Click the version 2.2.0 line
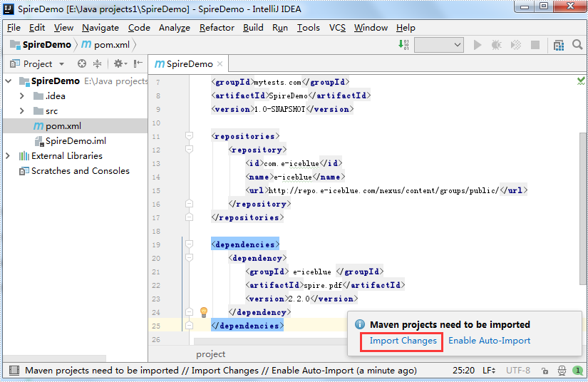The height and width of the screenshot is (382, 588). 301,299
